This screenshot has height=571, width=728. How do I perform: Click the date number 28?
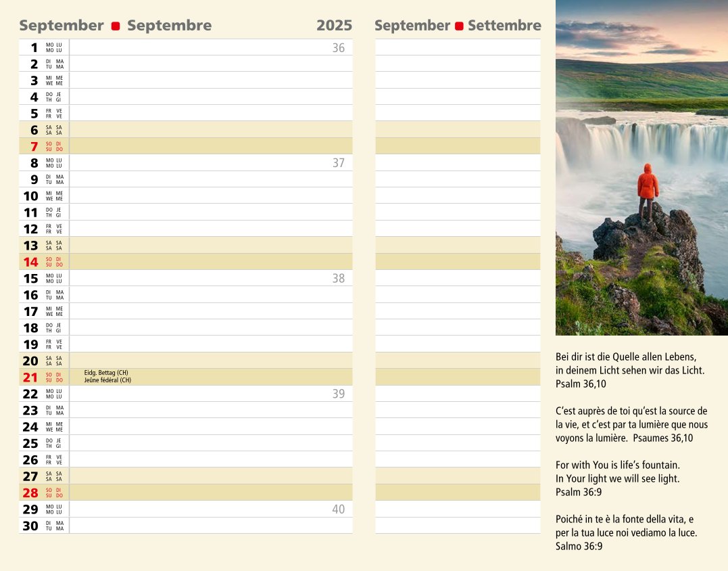tap(31, 493)
